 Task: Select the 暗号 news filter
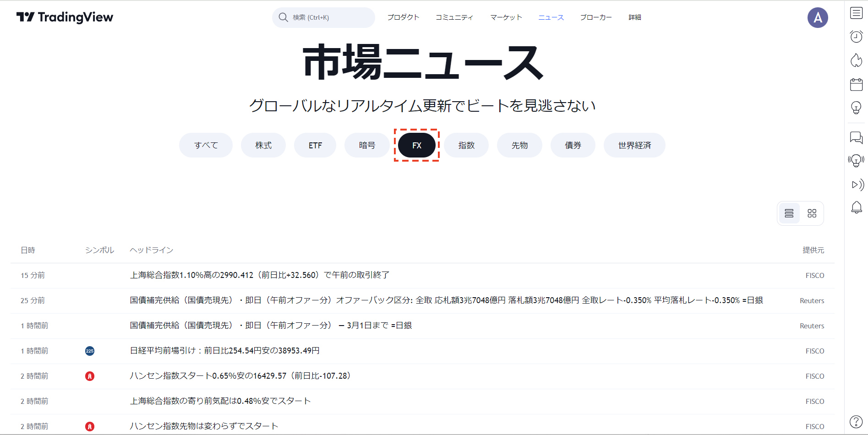coord(367,145)
